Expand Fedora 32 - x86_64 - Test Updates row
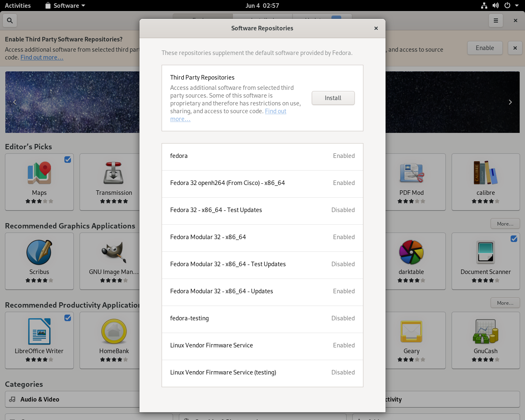 click(262, 211)
